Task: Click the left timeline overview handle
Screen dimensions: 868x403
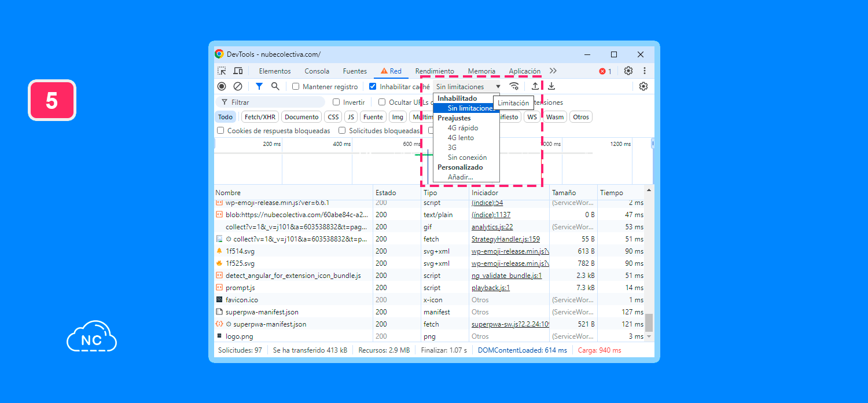Action: click(215, 143)
